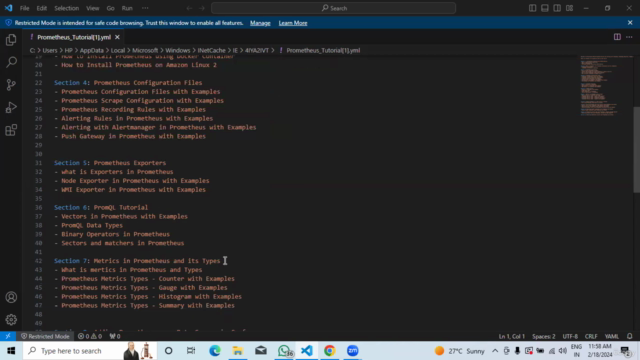640x360 pixels.
Task: Open editor More Actions ellipsis
Action: point(629,37)
